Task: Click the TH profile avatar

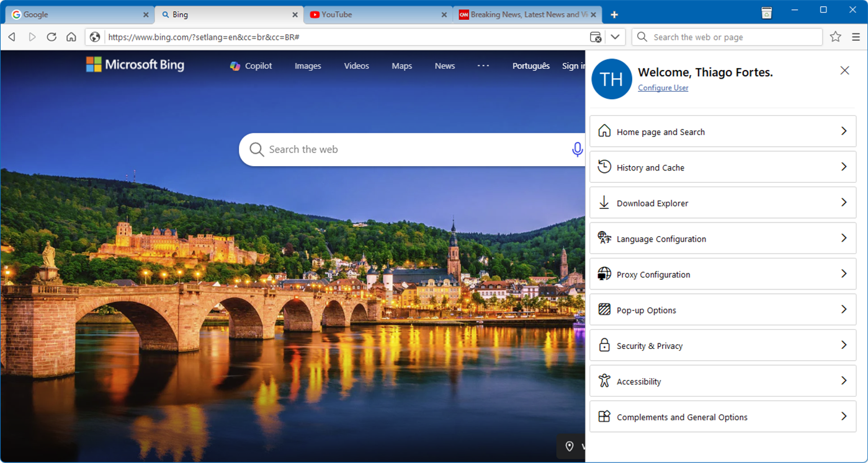Action: tap(611, 79)
